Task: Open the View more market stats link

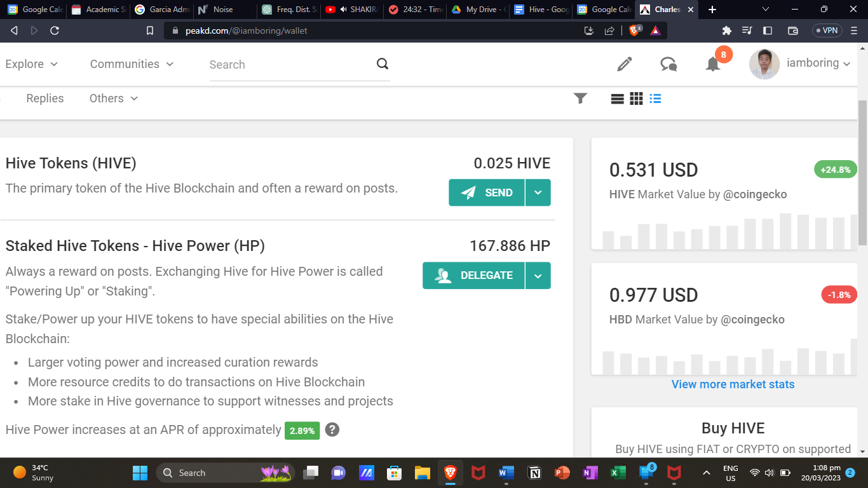Action: pyautogui.click(x=733, y=384)
